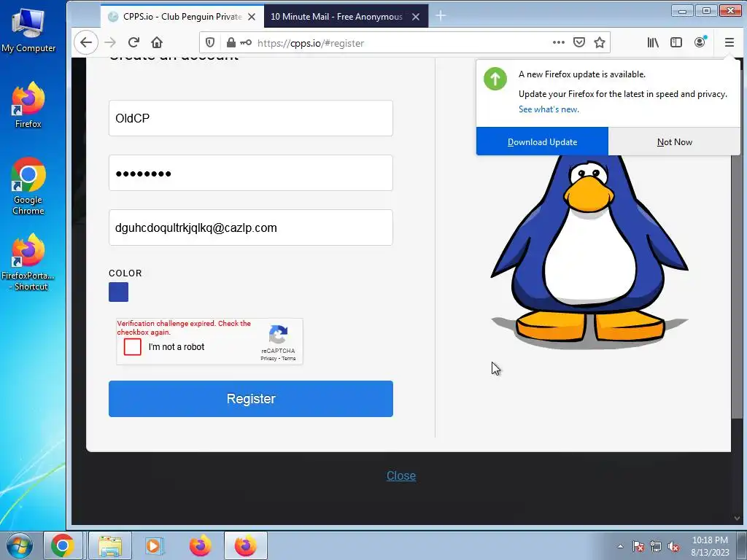747x560 pixels.
Task: Open My Computer desktop icon
Action: click(28, 31)
